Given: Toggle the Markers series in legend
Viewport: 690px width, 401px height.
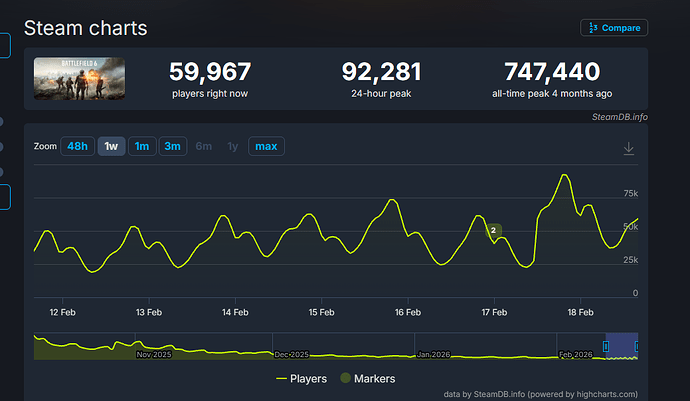Looking at the screenshot, I should [368, 379].
